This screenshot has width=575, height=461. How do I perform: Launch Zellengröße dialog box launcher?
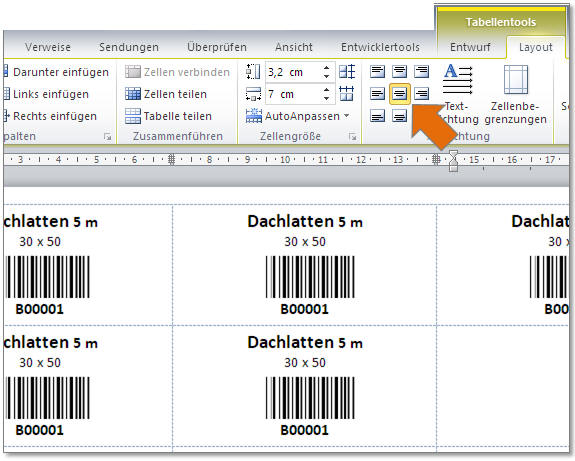pos(352,137)
